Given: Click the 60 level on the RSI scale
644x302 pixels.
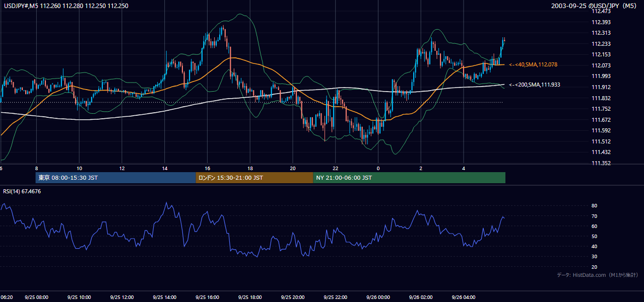Looking at the screenshot, I should [594, 226].
